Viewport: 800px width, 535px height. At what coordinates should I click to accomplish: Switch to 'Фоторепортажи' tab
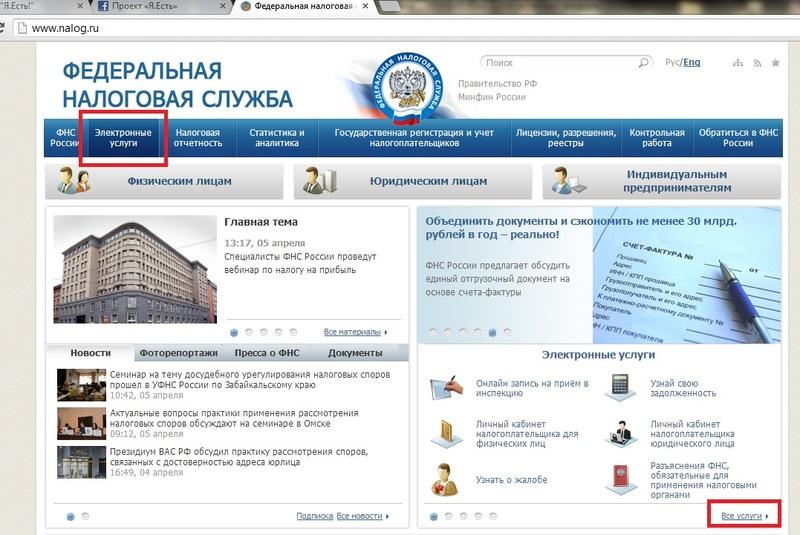tap(180, 353)
